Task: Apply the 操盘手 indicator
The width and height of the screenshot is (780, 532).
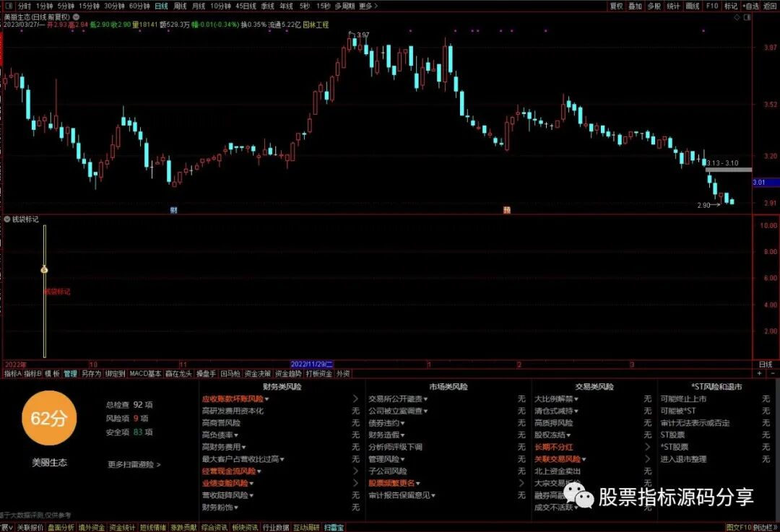Action: click(x=206, y=373)
